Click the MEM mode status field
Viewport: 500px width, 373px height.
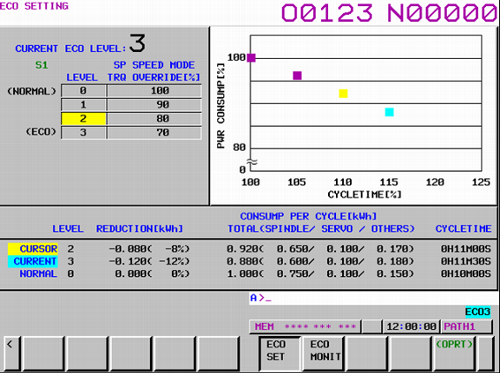point(305,327)
